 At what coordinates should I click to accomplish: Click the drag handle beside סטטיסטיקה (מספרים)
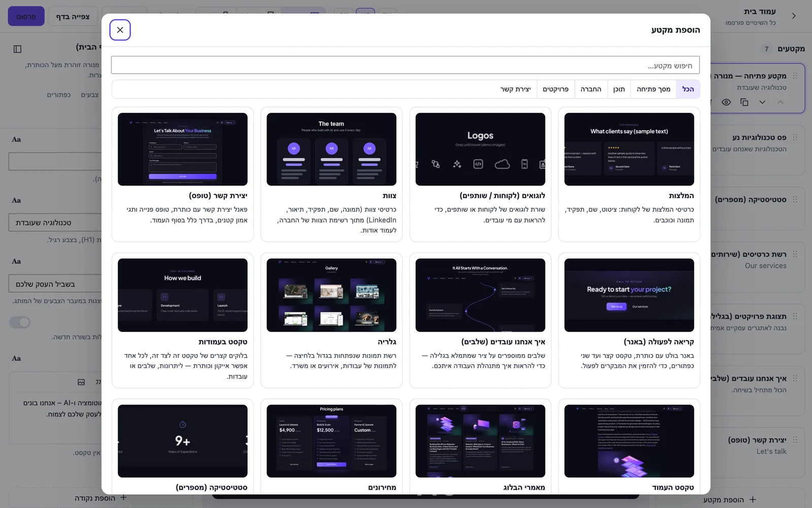[795, 199]
